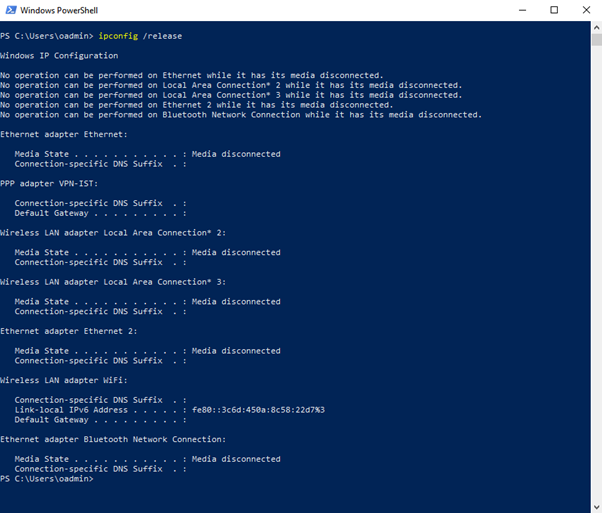Click the 'Ethernet adapter Ethernet 2:' header

point(69,331)
